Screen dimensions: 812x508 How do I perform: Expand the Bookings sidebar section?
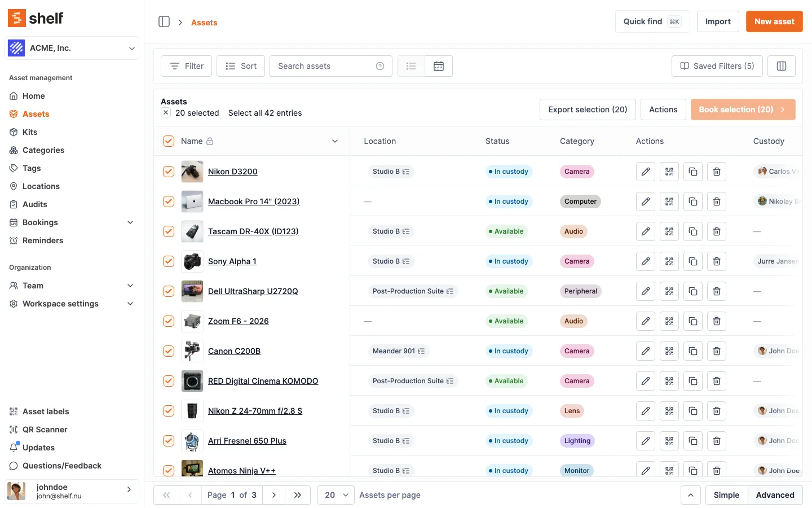130,222
